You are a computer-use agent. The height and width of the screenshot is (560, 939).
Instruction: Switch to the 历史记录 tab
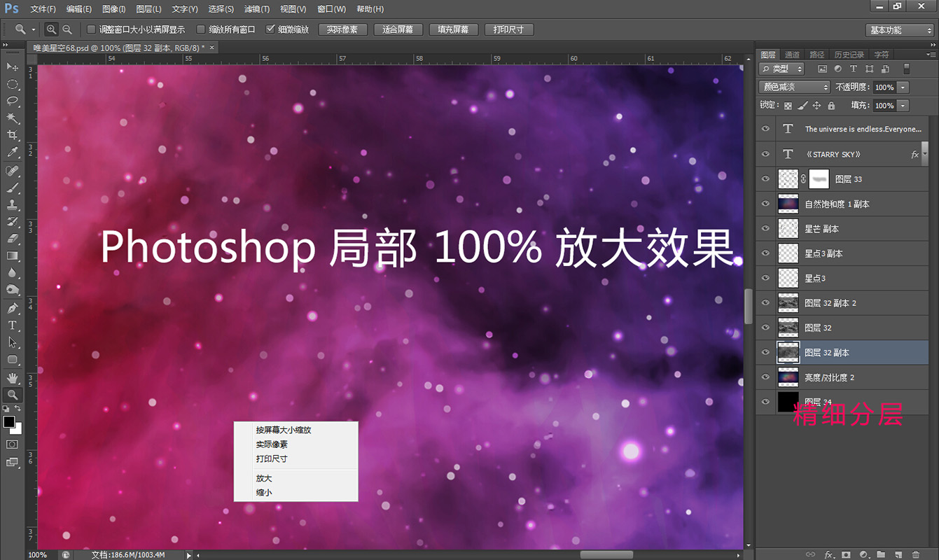[x=849, y=55]
